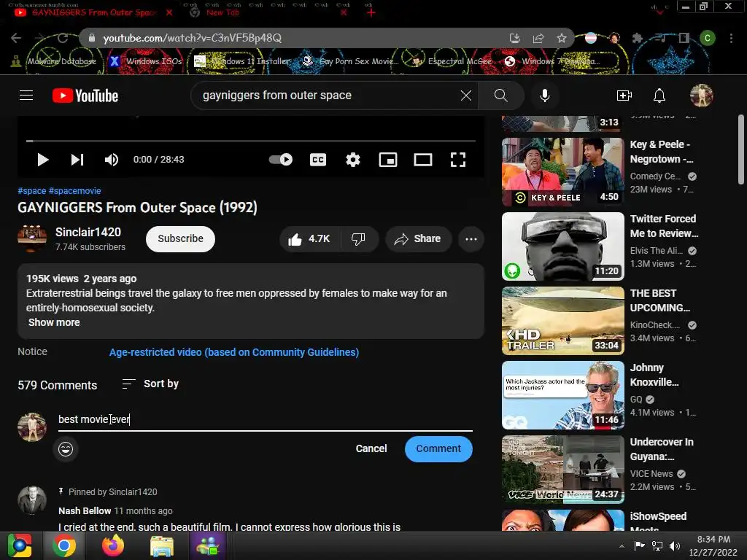Viewport: 747px width, 560px height.
Task: Expand description with Show more
Action: pos(54,322)
